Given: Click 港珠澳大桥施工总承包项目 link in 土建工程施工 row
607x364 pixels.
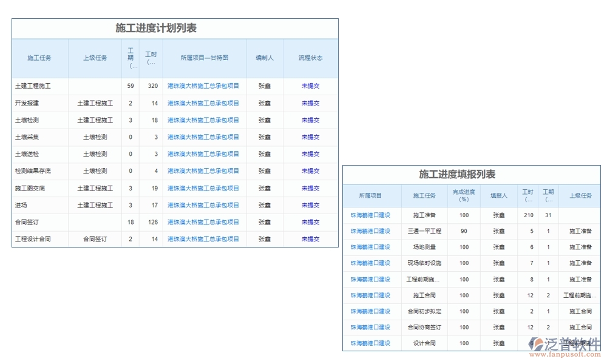Looking at the screenshot, I should tap(205, 86).
